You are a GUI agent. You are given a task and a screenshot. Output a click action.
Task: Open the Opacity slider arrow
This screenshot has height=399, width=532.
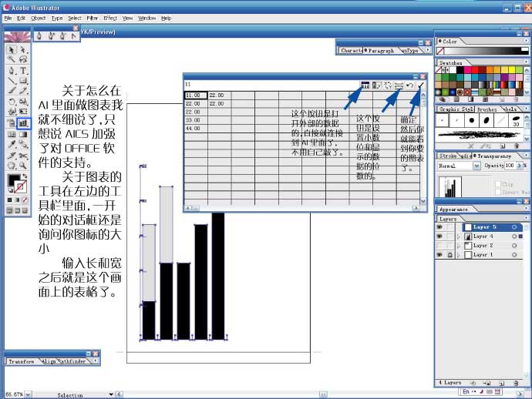pos(520,166)
